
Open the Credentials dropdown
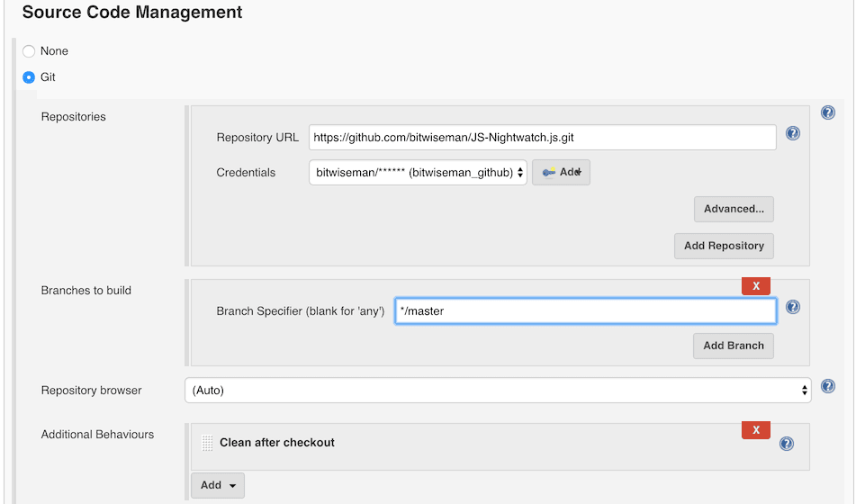tap(418, 173)
